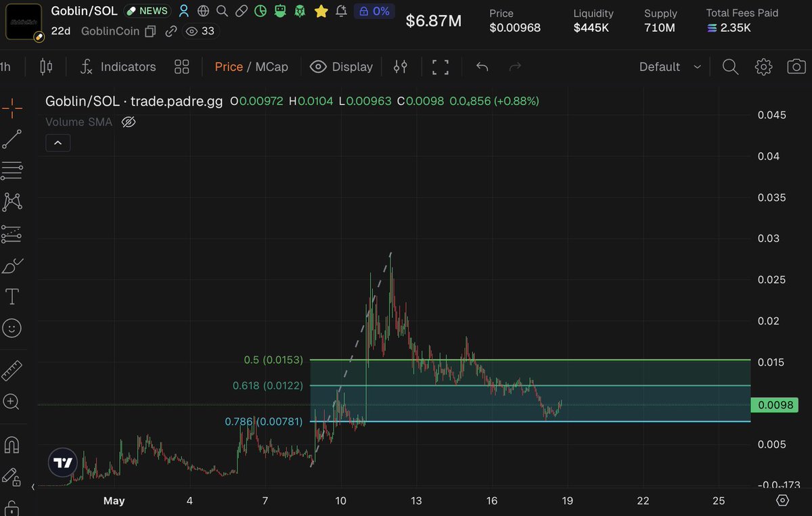Open symbol search in chart toolbar

pos(730,66)
